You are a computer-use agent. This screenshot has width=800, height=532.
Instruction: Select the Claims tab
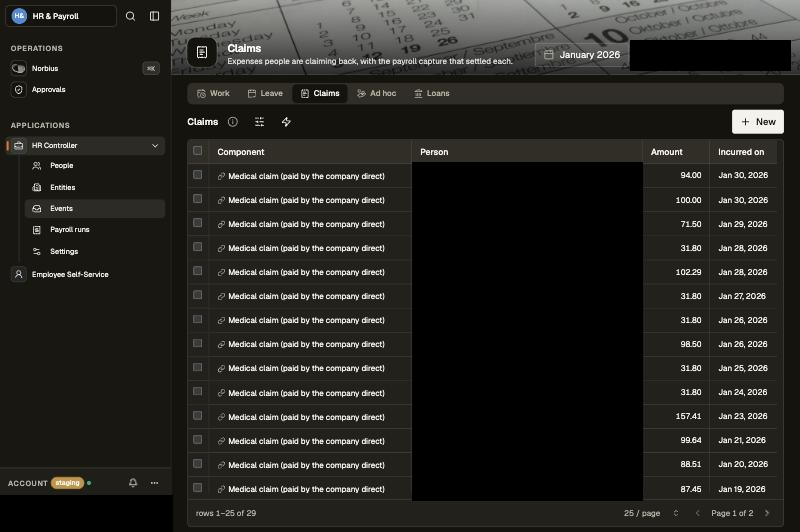[320, 93]
